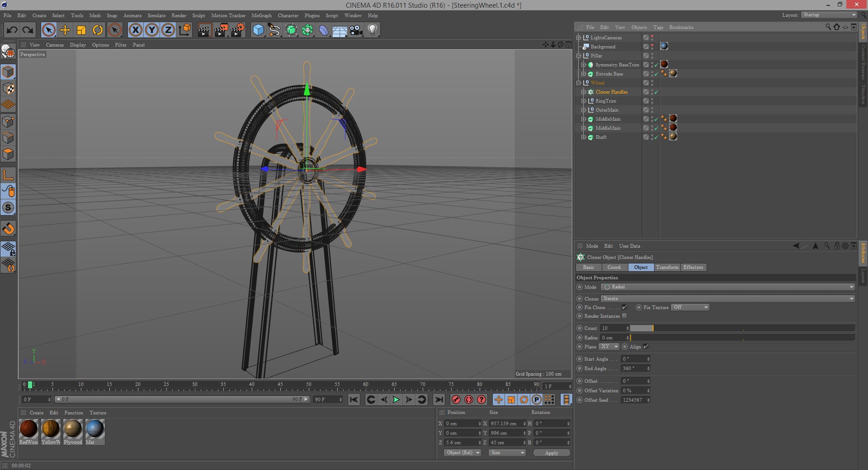Viewport: 868px width, 470px height.
Task: Toggle the green check on Cloner Handles
Action: [656, 92]
